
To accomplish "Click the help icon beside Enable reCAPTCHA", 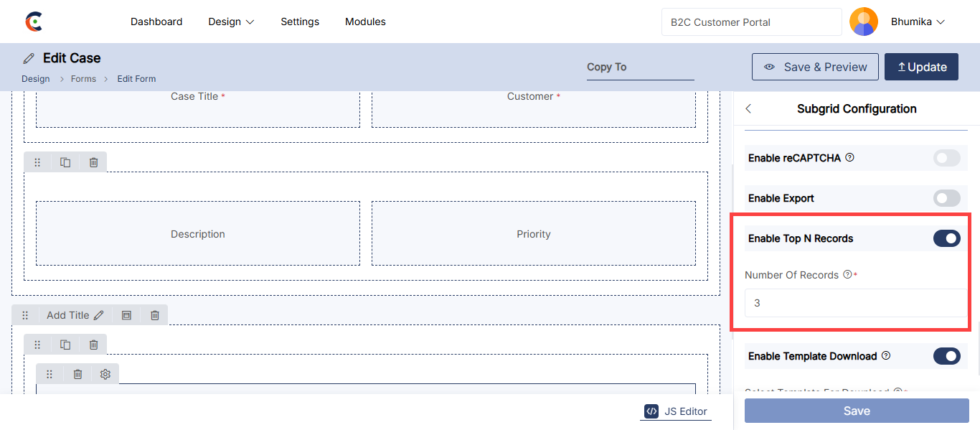I will 850,158.
